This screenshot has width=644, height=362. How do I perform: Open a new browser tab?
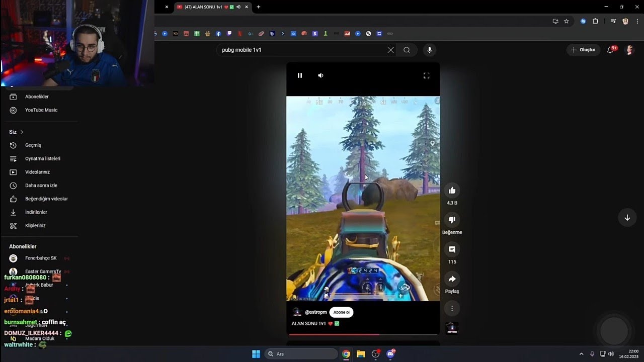click(259, 7)
